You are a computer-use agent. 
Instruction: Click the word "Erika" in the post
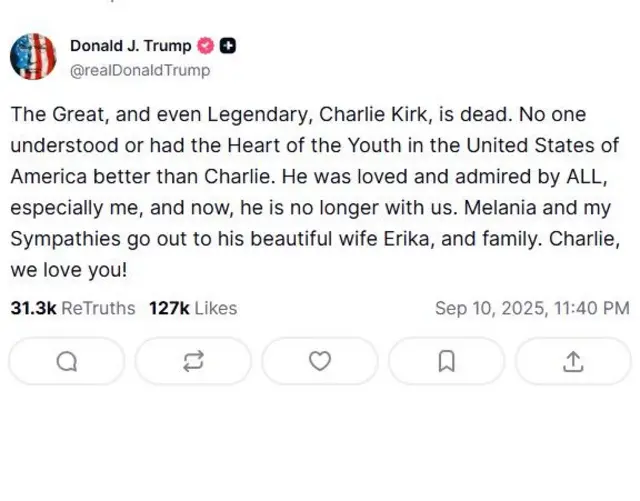point(422,239)
